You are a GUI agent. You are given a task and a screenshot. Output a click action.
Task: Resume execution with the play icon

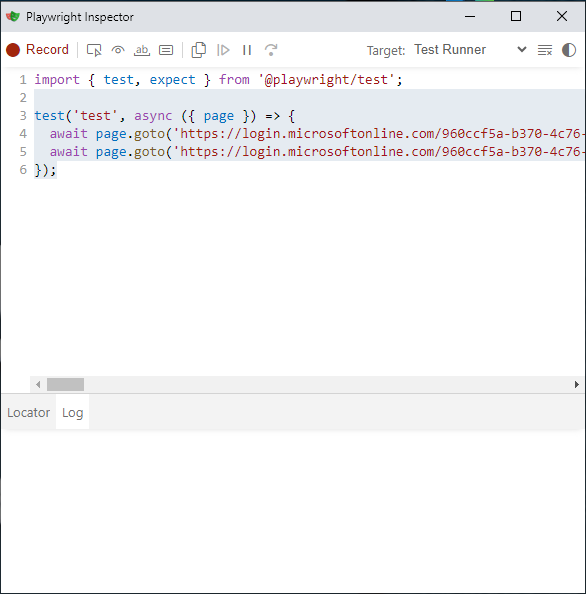[x=223, y=50]
